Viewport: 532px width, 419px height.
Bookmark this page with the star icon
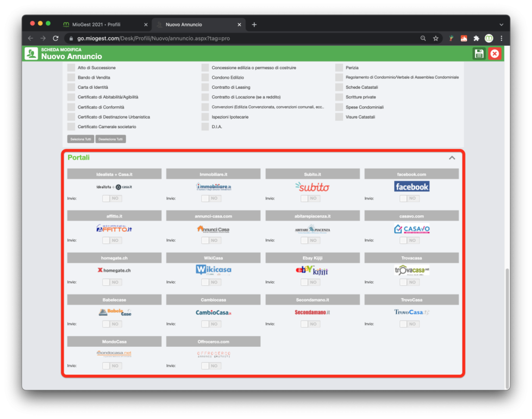point(436,38)
